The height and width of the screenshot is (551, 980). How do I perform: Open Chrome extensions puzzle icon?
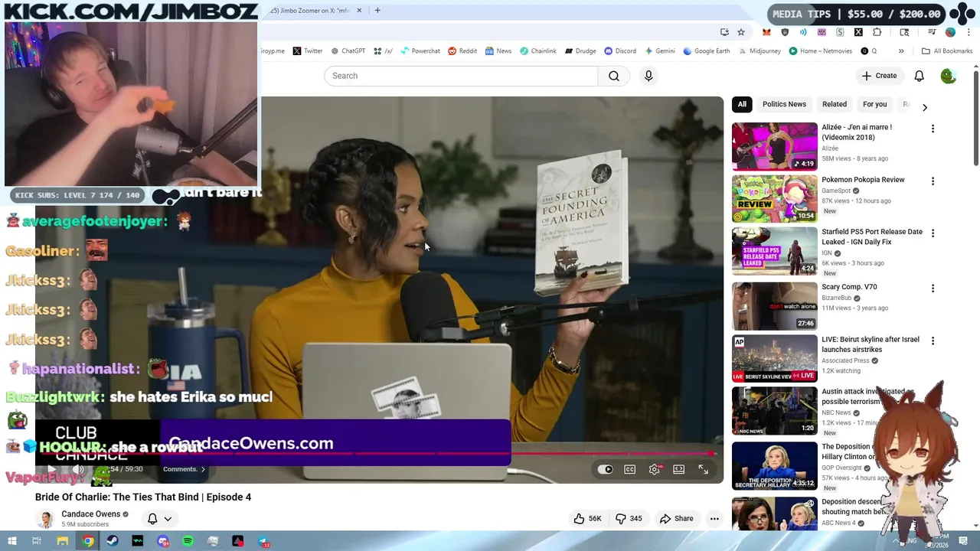[x=877, y=32]
